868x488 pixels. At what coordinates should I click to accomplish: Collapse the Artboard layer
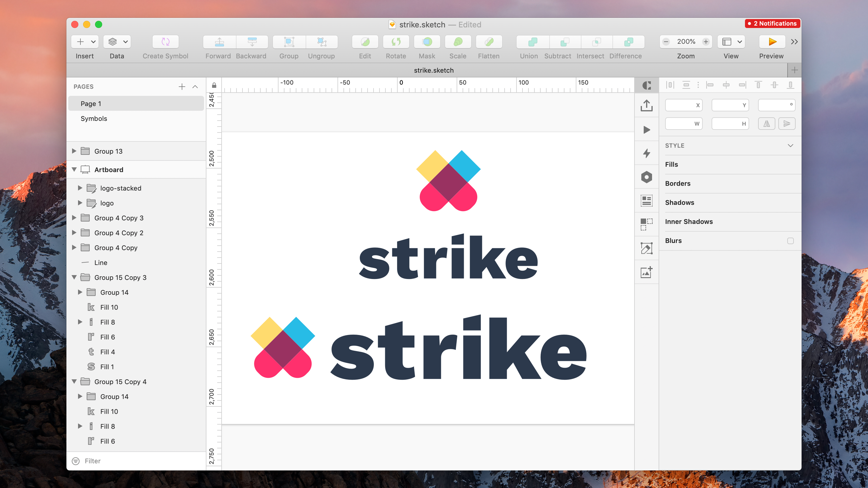(74, 169)
